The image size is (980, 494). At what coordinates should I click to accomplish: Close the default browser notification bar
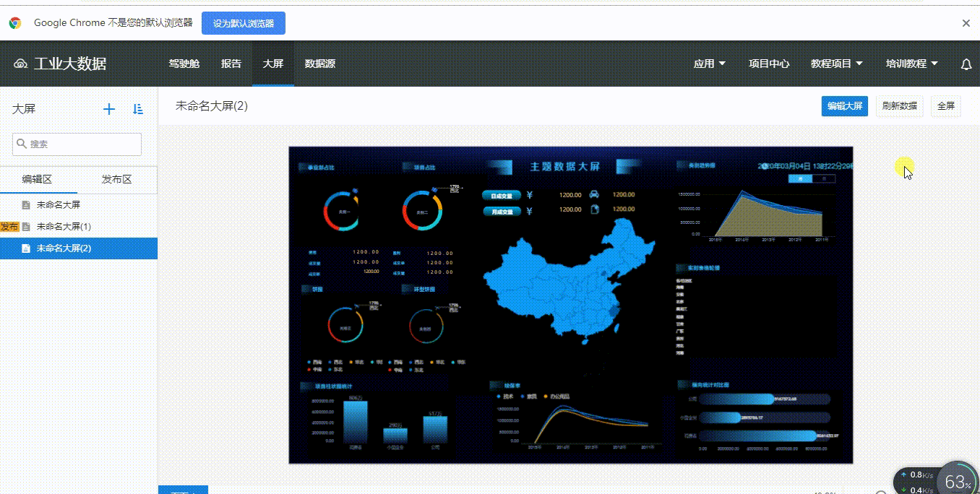pyautogui.click(x=966, y=23)
